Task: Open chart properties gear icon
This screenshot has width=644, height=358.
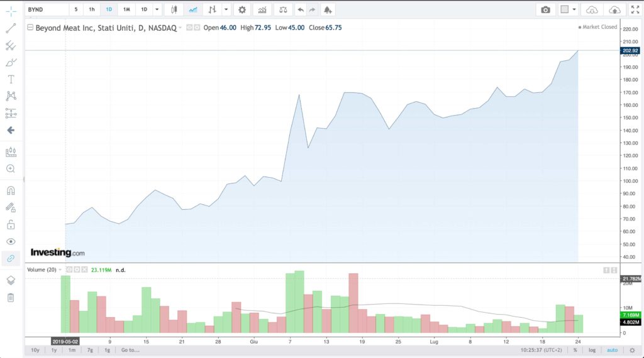Action: (x=242, y=9)
